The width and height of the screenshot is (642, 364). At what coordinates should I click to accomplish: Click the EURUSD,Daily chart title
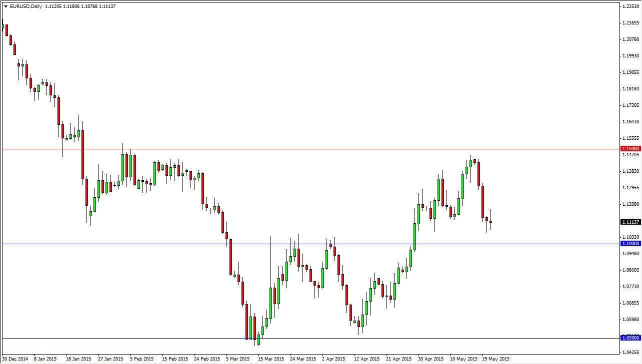[25, 6]
